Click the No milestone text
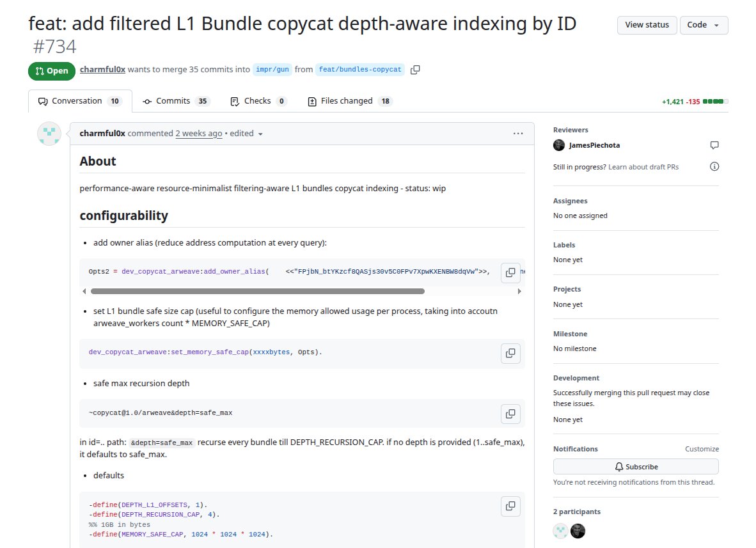The height and width of the screenshot is (548, 756). (575, 348)
